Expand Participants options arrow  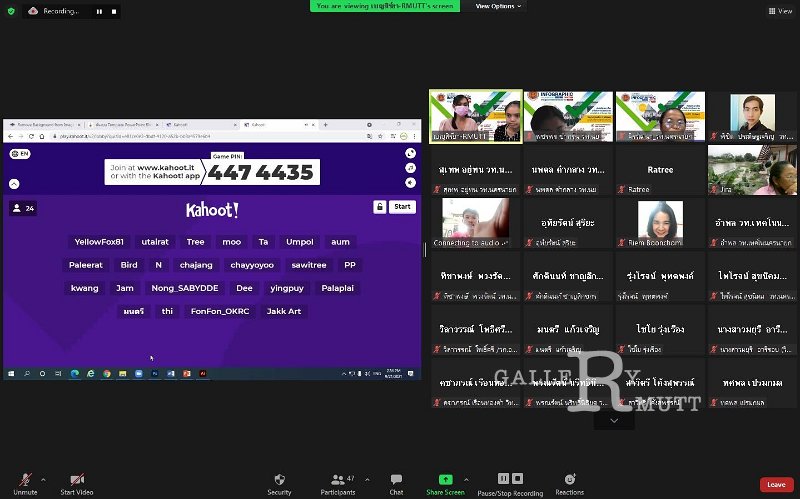click(367, 480)
